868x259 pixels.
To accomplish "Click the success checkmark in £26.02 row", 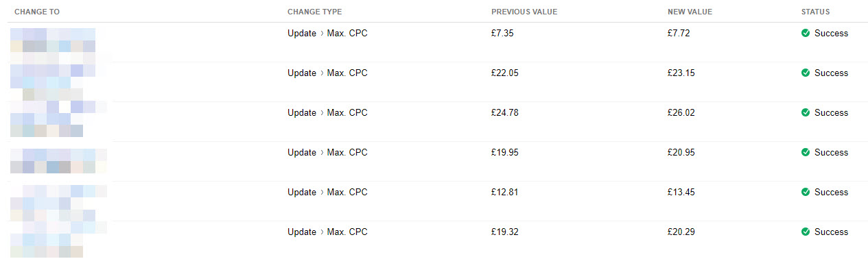I will (x=806, y=112).
